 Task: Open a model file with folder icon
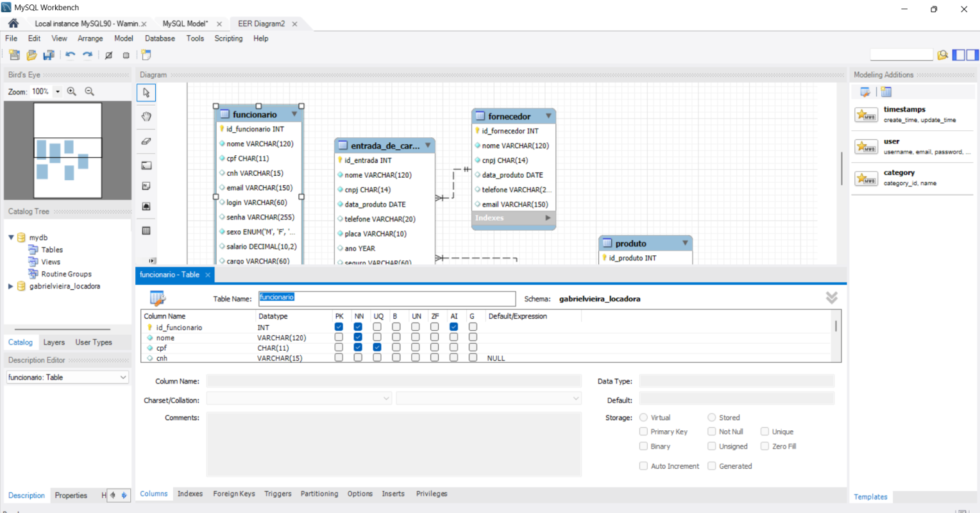(x=31, y=55)
